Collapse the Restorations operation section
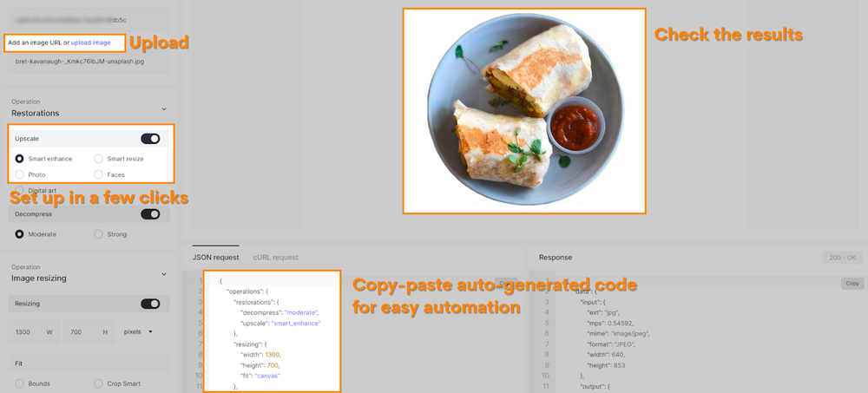 [x=164, y=109]
